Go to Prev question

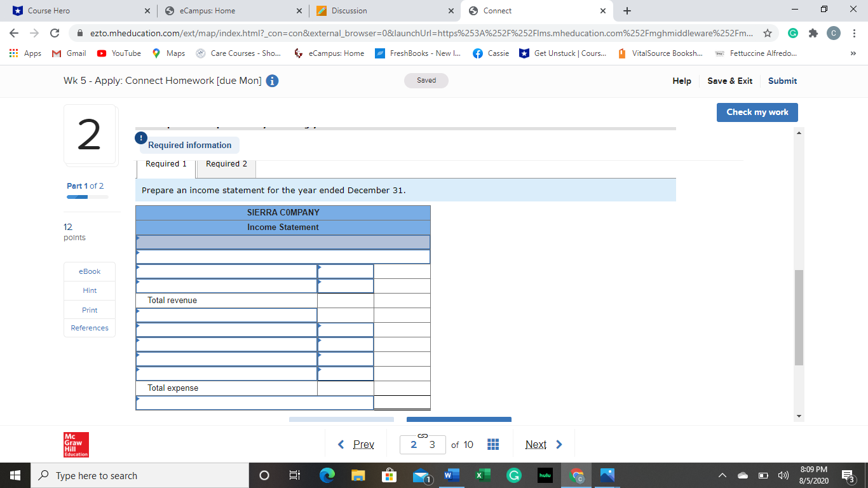pyautogui.click(x=356, y=444)
